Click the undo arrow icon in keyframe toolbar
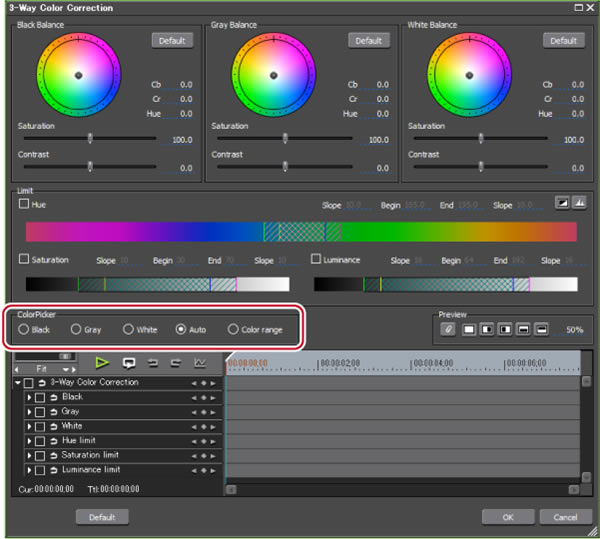The width and height of the screenshot is (600, 539). tap(152, 363)
